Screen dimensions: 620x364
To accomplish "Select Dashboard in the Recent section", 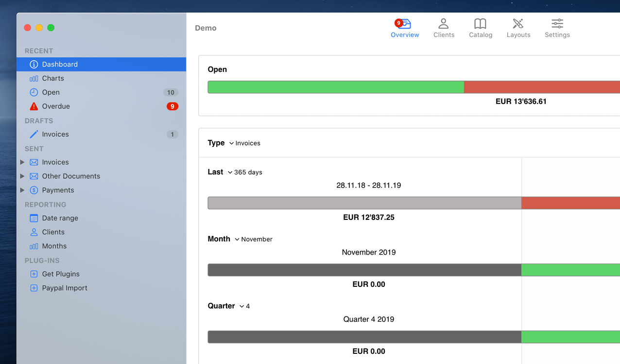I will [x=59, y=64].
